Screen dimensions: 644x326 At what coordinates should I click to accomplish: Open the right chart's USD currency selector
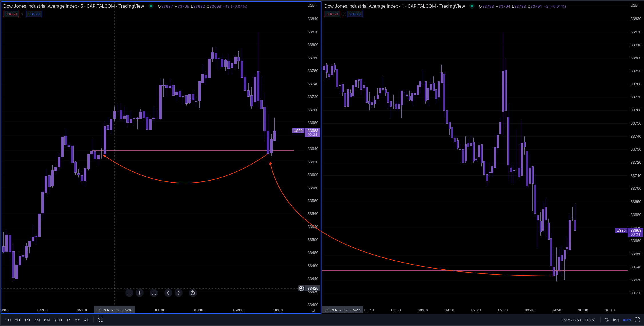coord(635,5)
